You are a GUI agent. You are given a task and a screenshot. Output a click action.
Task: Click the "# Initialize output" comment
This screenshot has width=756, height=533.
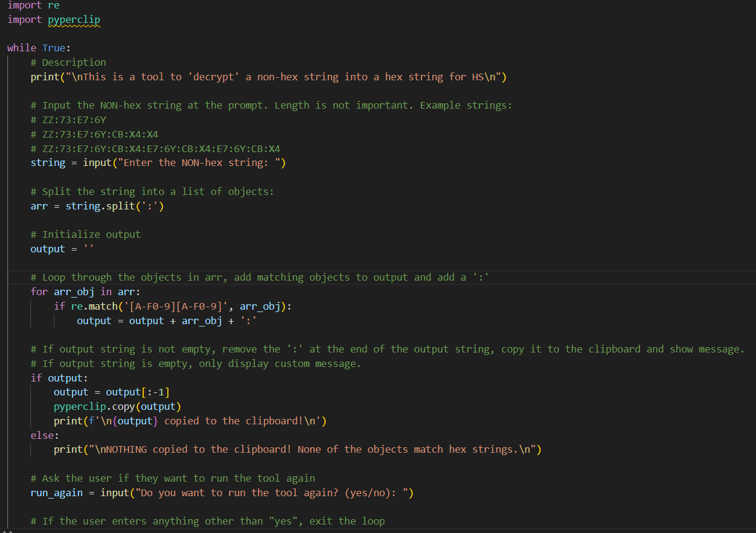pyautogui.click(x=86, y=234)
